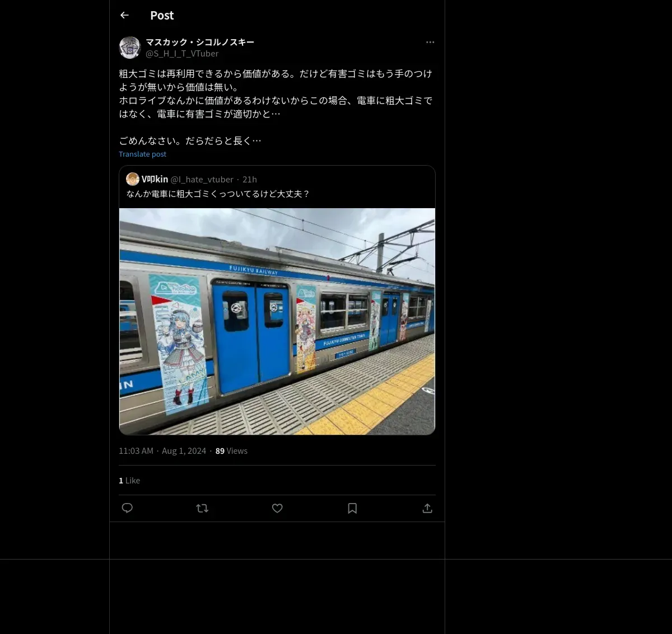This screenshot has height=634, width=672.
Task: Open @I_hate_vtuber handle in quote
Action: click(202, 179)
